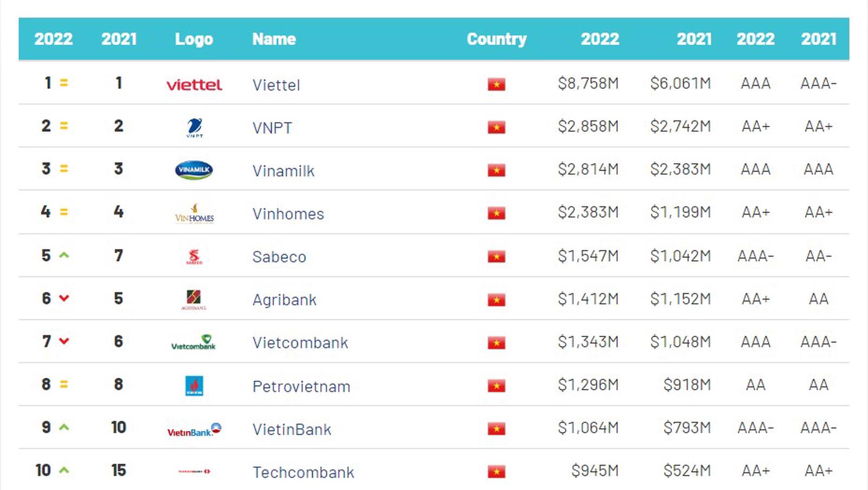Screen dimensions: 868x490
Task: Click the Logo column header
Action: [x=194, y=39]
